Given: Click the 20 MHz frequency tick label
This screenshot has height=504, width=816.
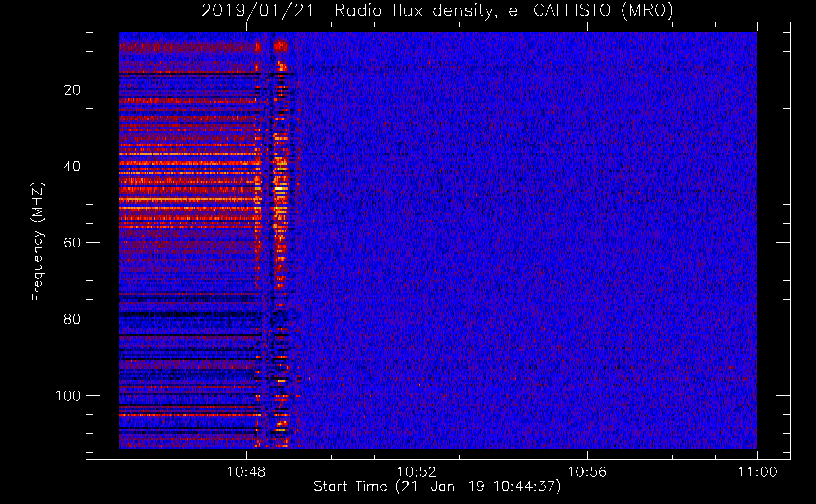Looking at the screenshot, I should [x=73, y=90].
